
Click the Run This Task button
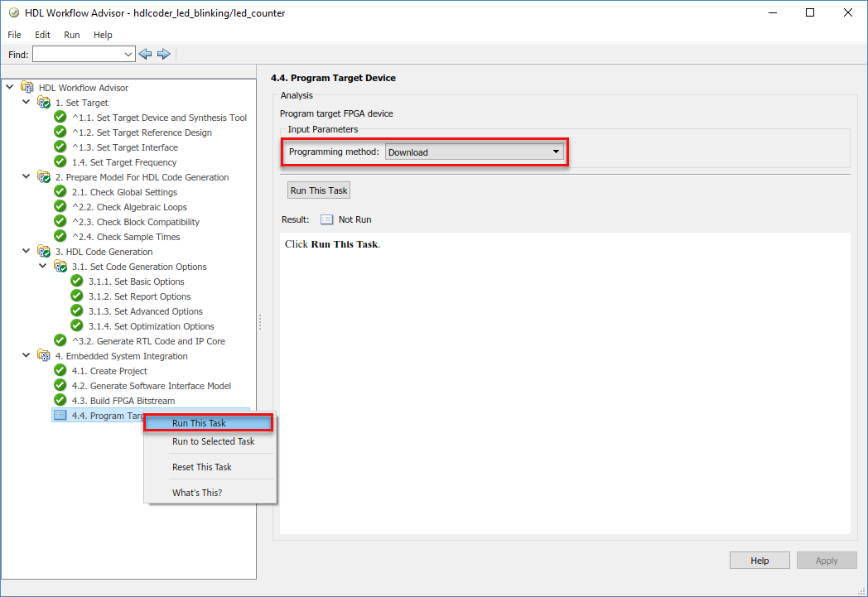pyautogui.click(x=319, y=190)
